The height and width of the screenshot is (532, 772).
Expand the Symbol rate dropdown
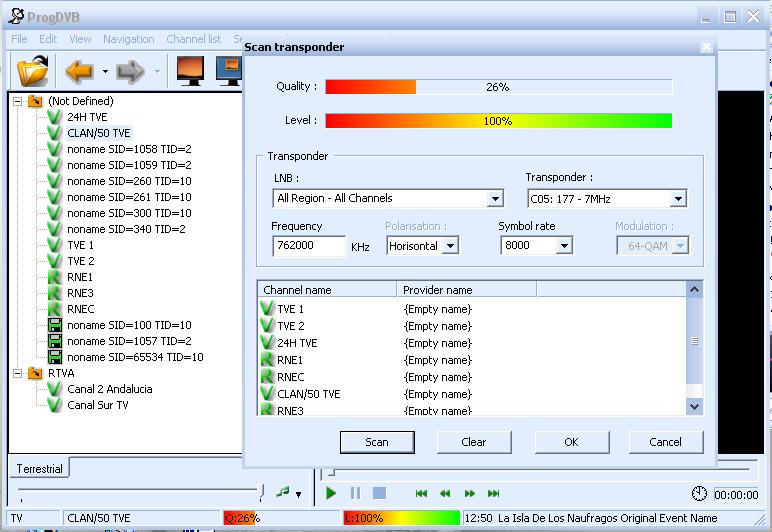point(565,246)
